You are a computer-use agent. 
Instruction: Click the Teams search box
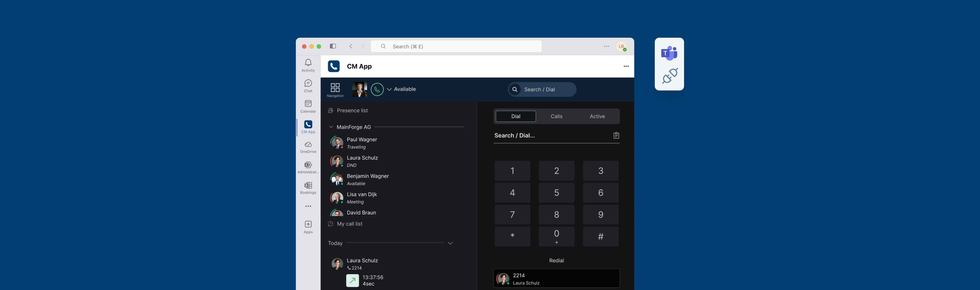[x=456, y=46]
